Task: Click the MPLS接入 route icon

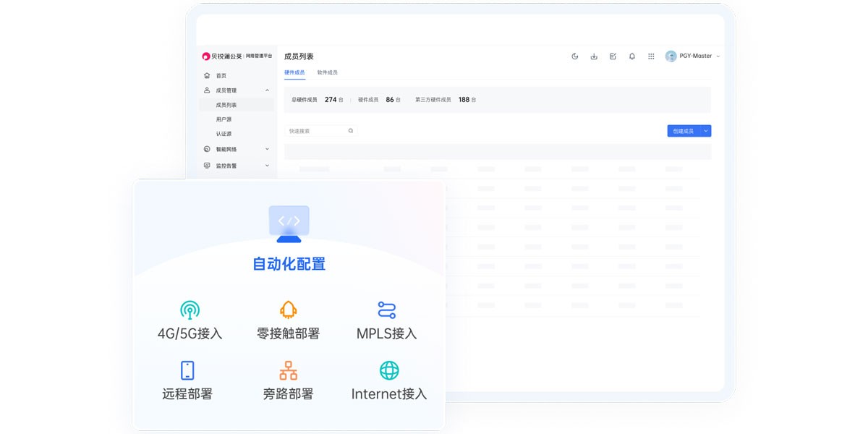Action: 387,310
